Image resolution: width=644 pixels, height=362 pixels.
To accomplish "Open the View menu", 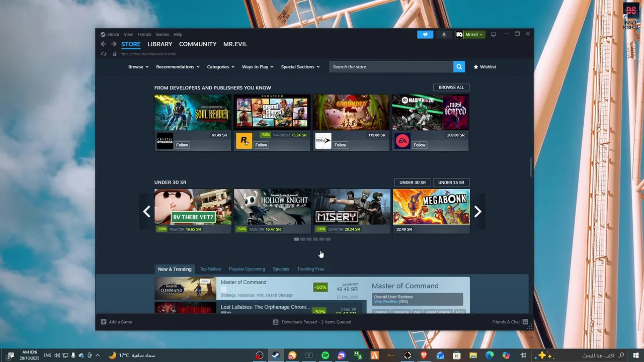I will click(128, 34).
